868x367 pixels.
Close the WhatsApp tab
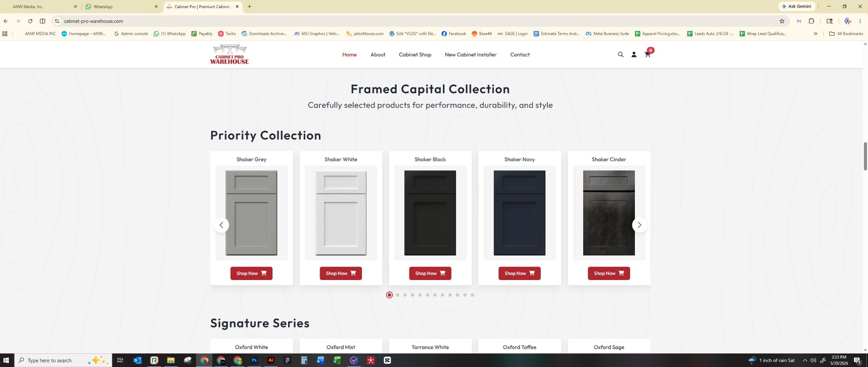click(x=156, y=6)
